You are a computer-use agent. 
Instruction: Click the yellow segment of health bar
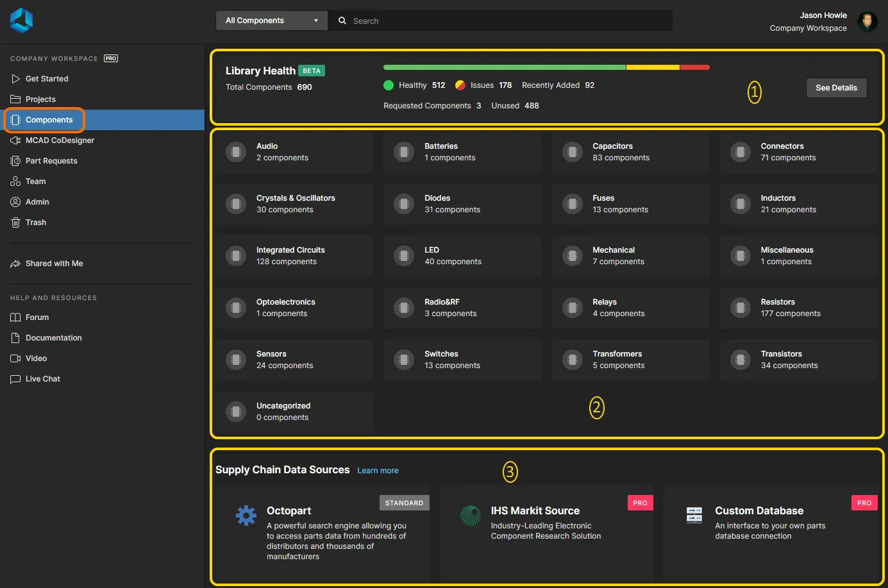[653, 67]
